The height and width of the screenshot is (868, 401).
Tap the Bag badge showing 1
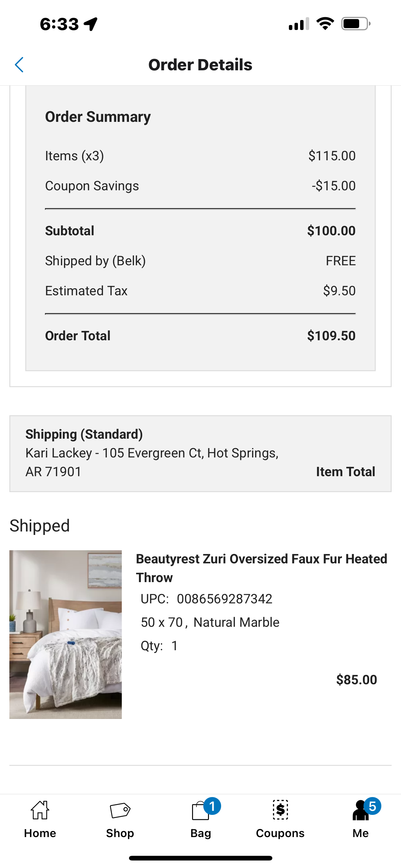[212, 806]
